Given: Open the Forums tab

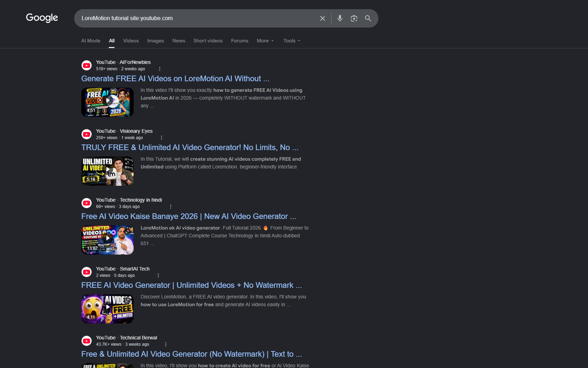Looking at the screenshot, I should pos(240,41).
